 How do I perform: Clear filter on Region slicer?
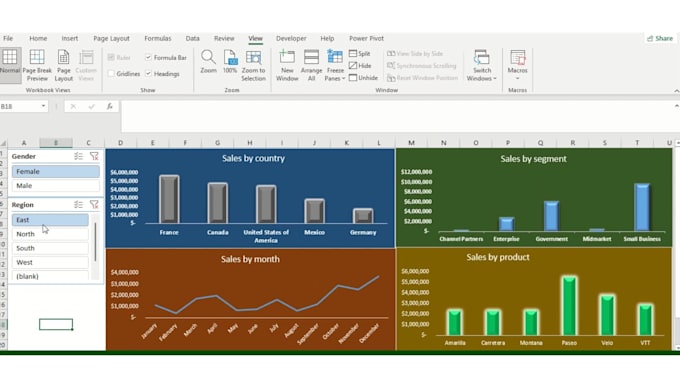(94, 204)
